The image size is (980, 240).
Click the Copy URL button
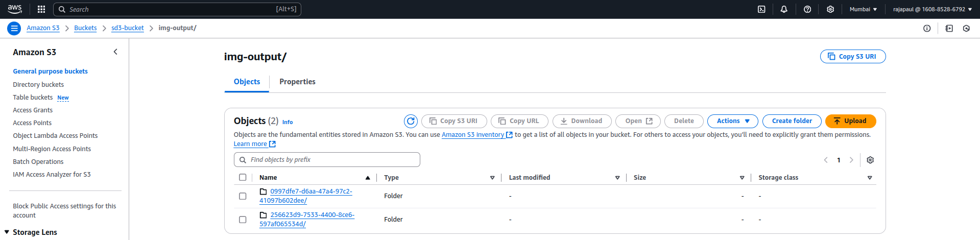click(x=519, y=121)
